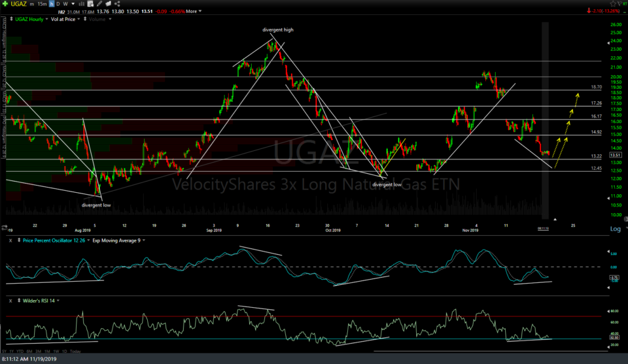Select the weekly W timeframe

click(x=65, y=3)
